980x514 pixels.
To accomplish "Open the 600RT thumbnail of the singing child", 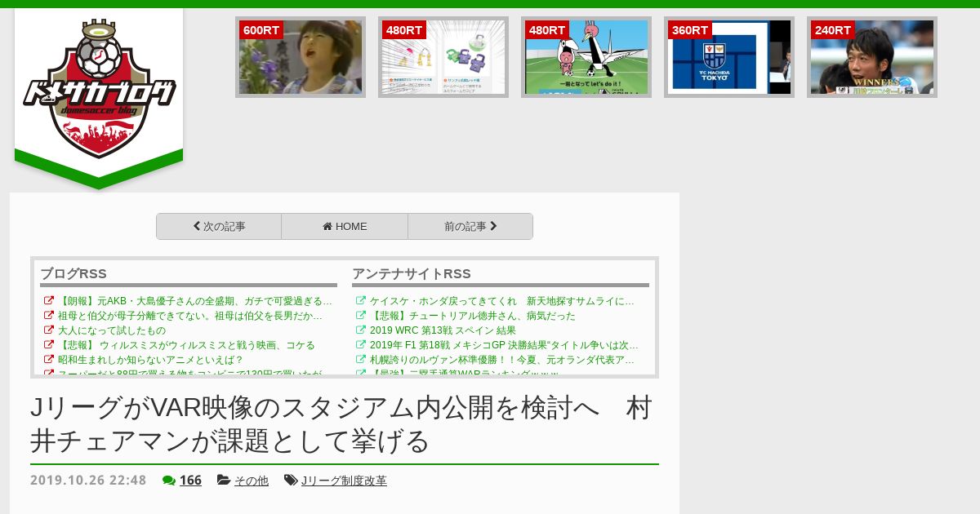I will [301, 57].
